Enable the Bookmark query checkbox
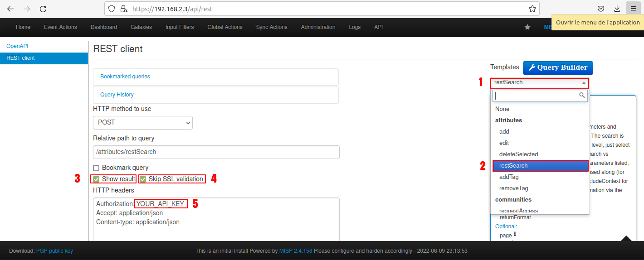The width and height of the screenshot is (644, 260). [x=96, y=168]
